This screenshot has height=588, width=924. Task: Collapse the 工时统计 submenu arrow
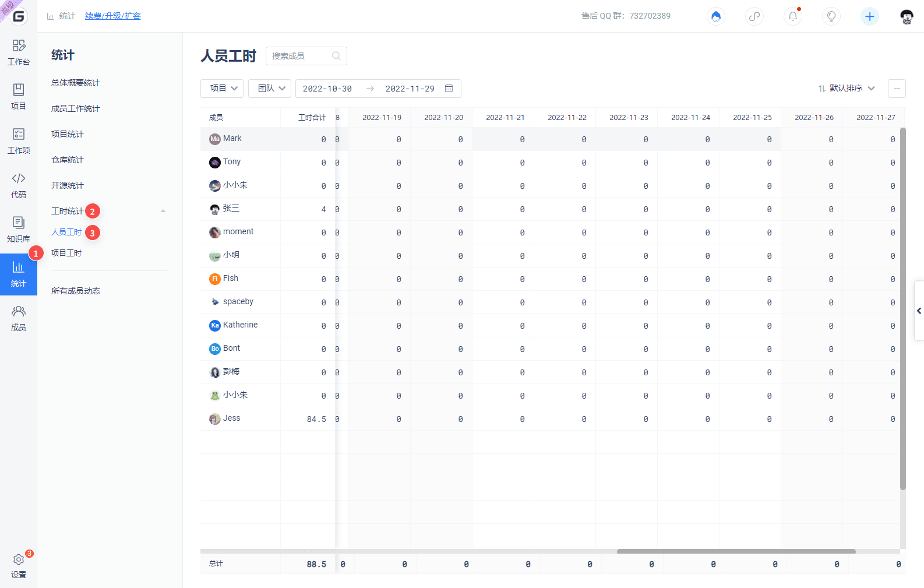pos(163,211)
